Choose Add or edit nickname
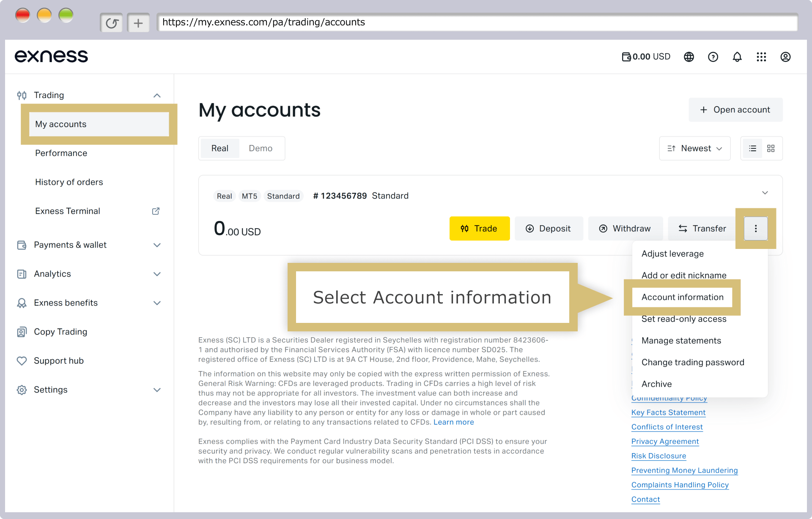Screen dimensions: 812x519 pyautogui.click(x=684, y=276)
